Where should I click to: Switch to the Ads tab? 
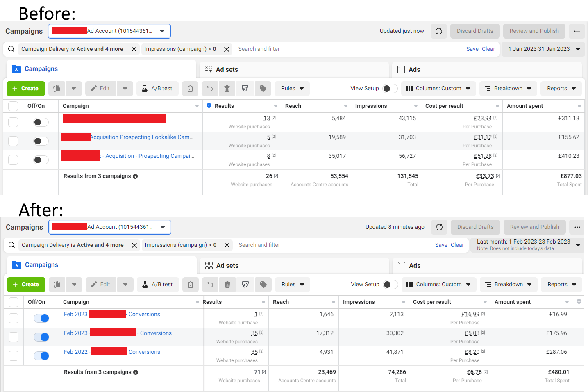click(x=413, y=69)
